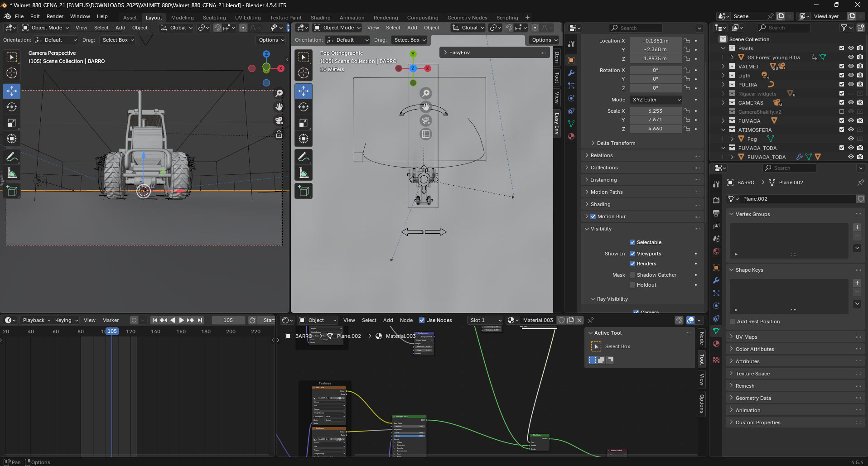Open the Render menu
Image resolution: width=868 pixels, height=466 pixels.
[x=55, y=16]
